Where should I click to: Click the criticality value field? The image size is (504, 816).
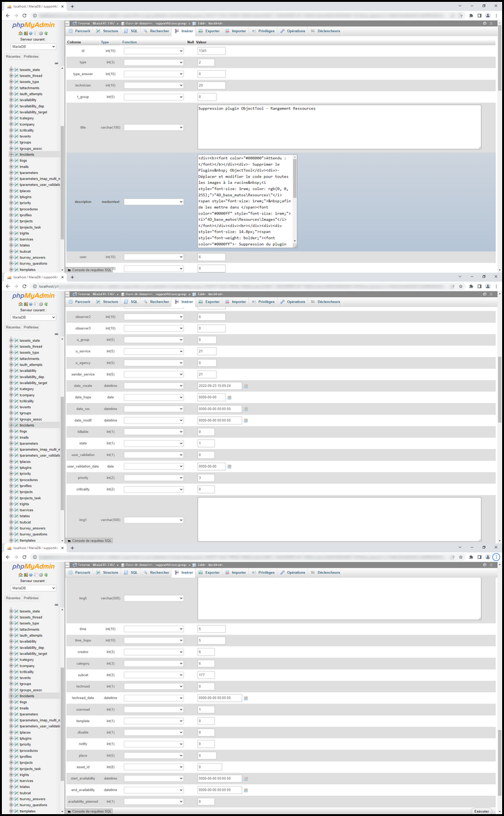206,490
